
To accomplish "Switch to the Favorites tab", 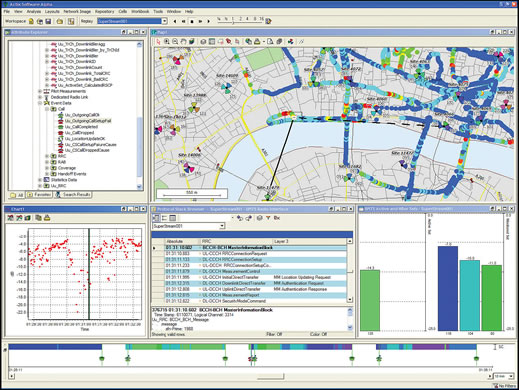I will (x=39, y=195).
